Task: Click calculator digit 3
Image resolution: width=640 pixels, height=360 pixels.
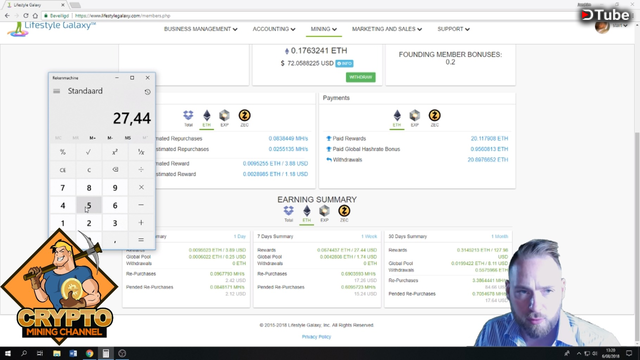Action: tap(115, 223)
